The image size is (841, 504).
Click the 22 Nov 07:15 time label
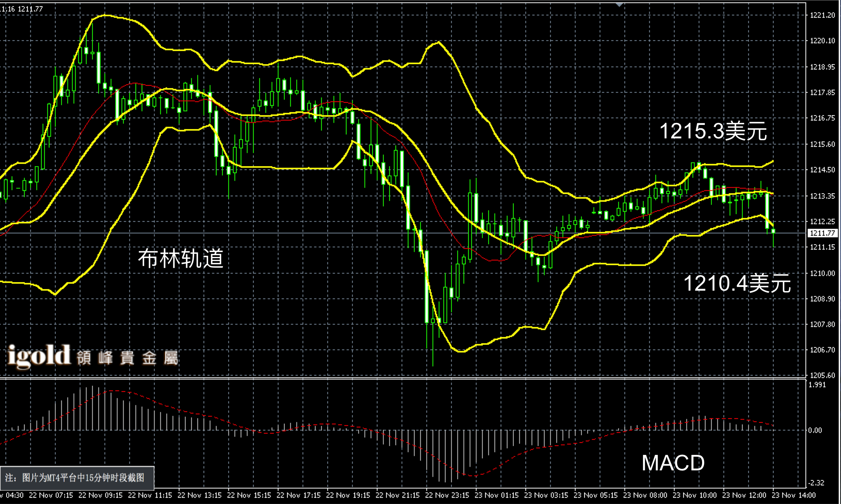51,495
